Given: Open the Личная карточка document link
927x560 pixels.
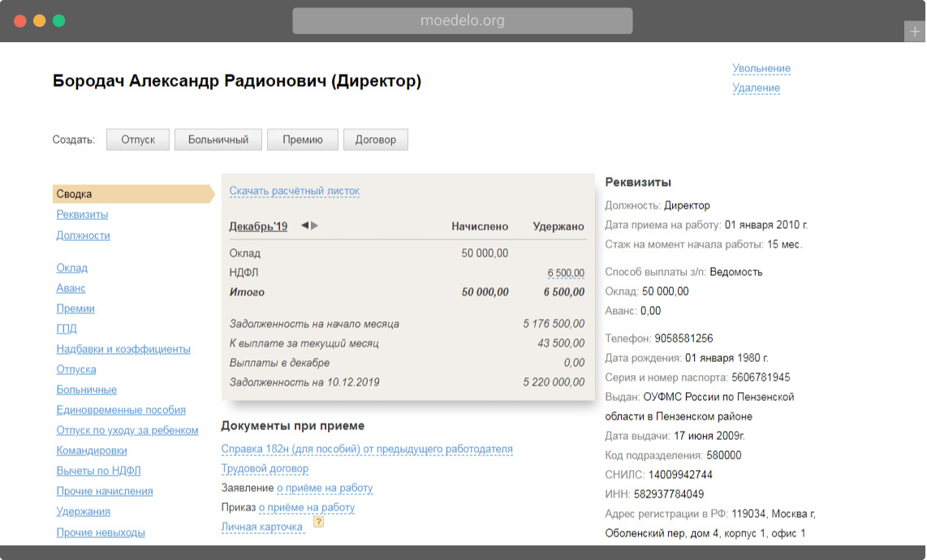Looking at the screenshot, I should tap(262, 527).
